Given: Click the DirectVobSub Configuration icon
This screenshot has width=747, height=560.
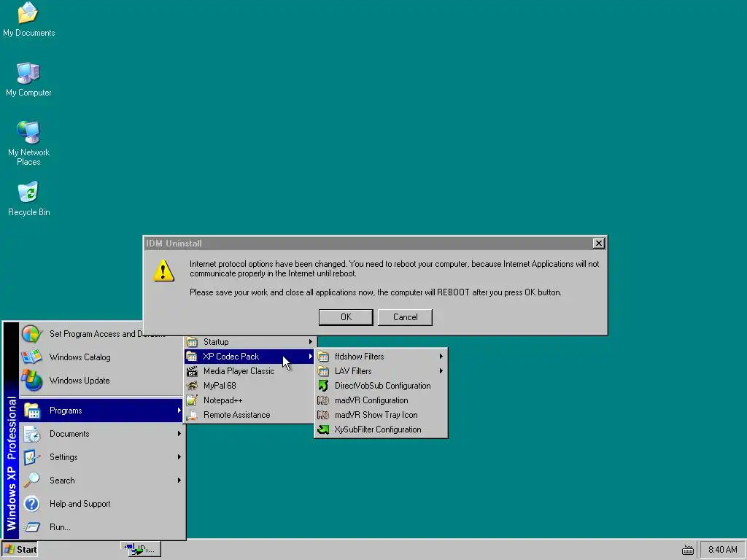Looking at the screenshot, I should pos(323,386).
